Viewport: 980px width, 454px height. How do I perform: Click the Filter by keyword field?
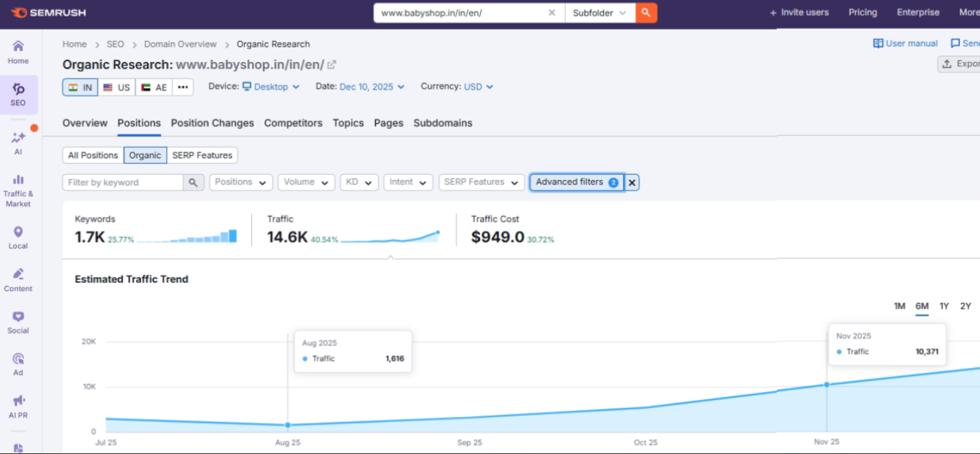(x=123, y=183)
